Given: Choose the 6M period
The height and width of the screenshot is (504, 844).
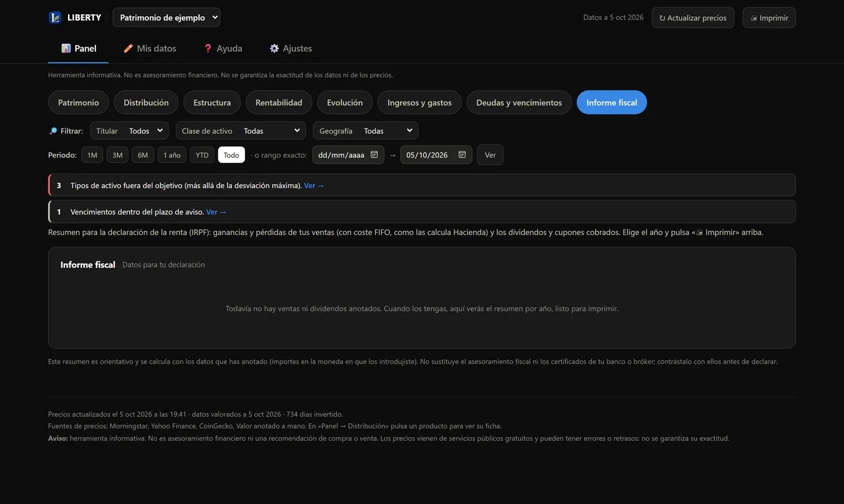Looking at the screenshot, I should click(143, 155).
